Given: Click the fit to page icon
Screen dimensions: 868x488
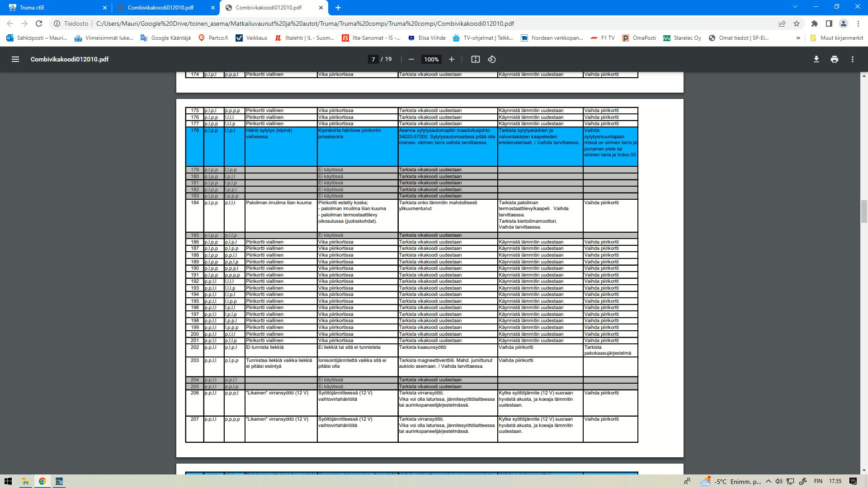Looking at the screenshot, I should click(x=475, y=59).
